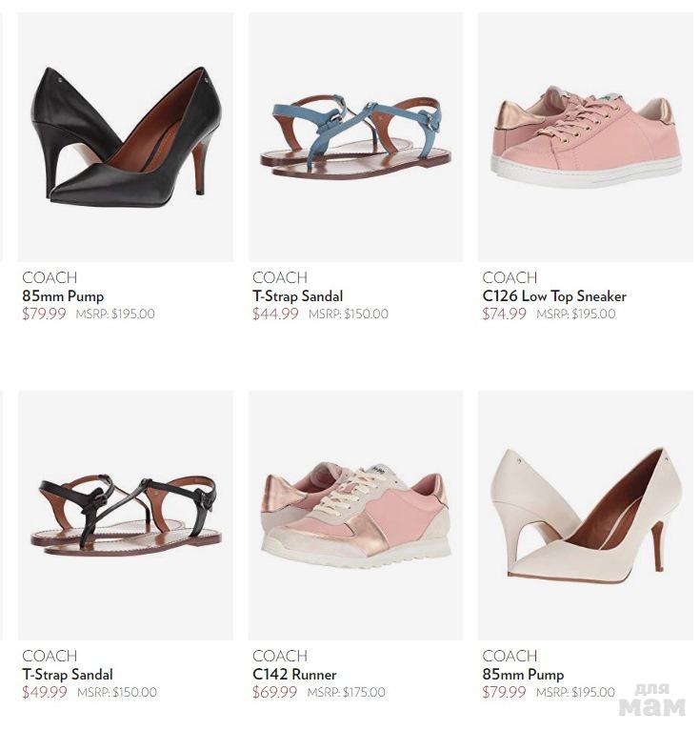Image resolution: width=700 pixels, height=730 pixels.
Task: Click the для мам watermark logo
Action: [652, 700]
